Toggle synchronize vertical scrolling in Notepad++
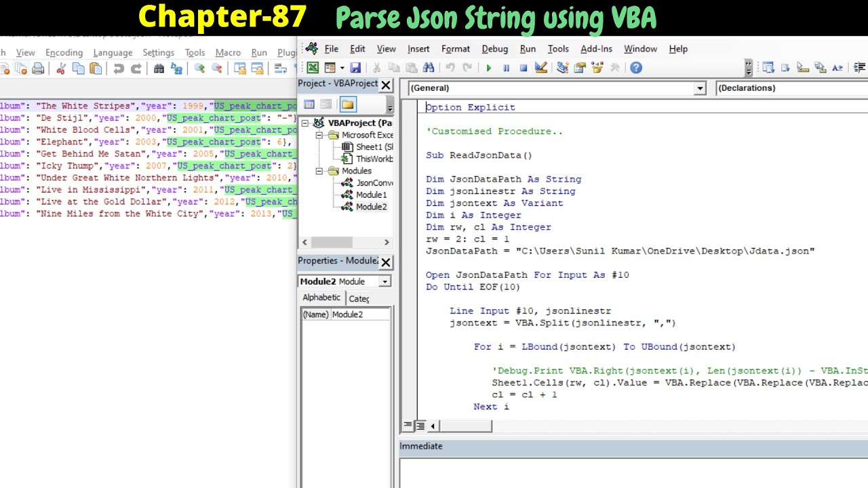 (x=240, y=68)
